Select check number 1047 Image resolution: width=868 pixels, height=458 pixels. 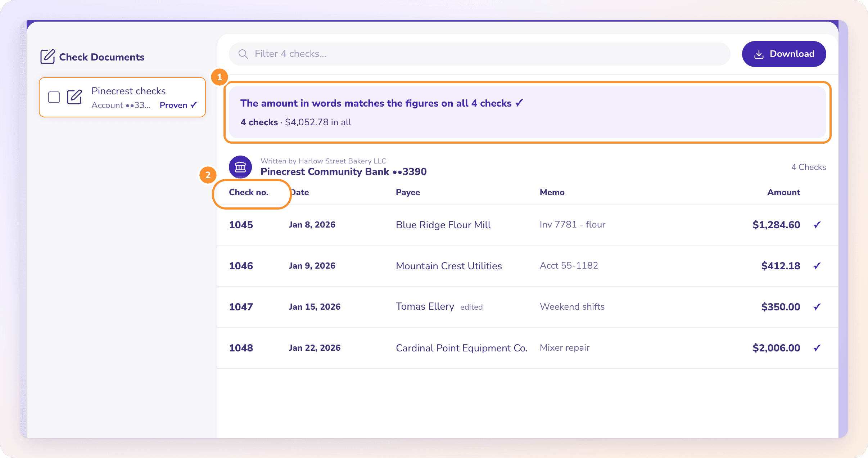pyautogui.click(x=241, y=307)
